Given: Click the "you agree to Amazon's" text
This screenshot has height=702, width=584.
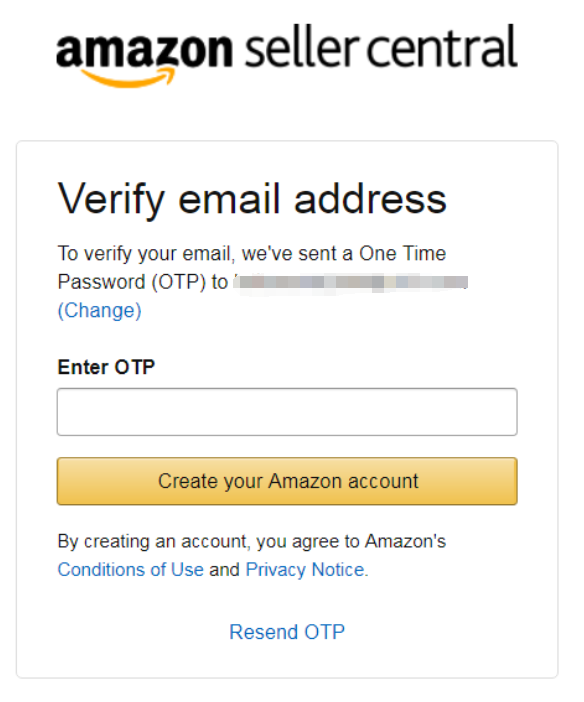Looking at the screenshot, I should click(351, 542).
